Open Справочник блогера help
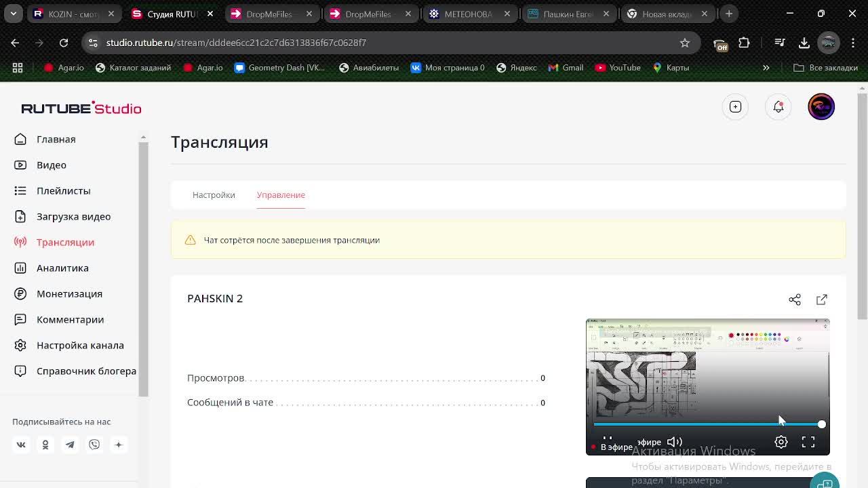Viewport: 868px width, 488px height. (x=75, y=371)
